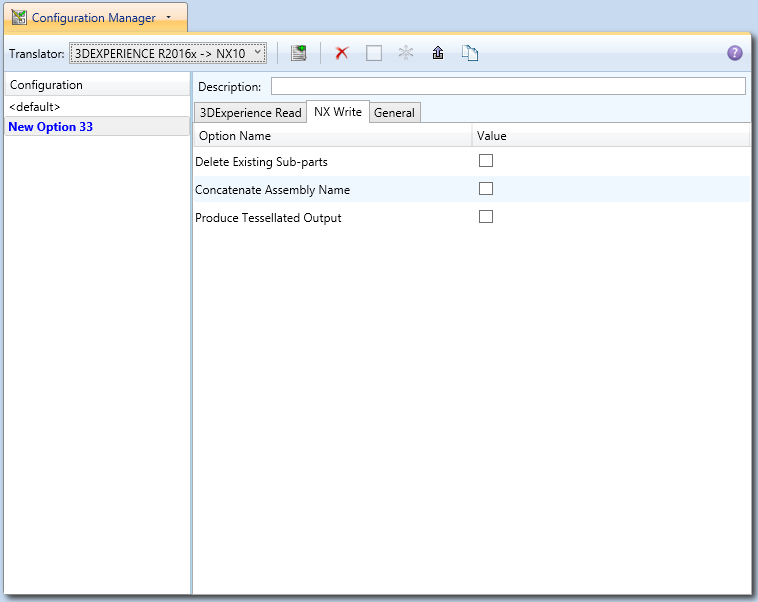Click the Produce Tessellated Output label
Image resolution: width=758 pixels, height=602 pixels.
(268, 218)
